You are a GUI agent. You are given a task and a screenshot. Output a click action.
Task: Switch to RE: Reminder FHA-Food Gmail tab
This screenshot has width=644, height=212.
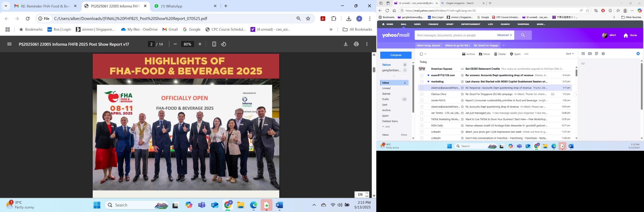46,6
